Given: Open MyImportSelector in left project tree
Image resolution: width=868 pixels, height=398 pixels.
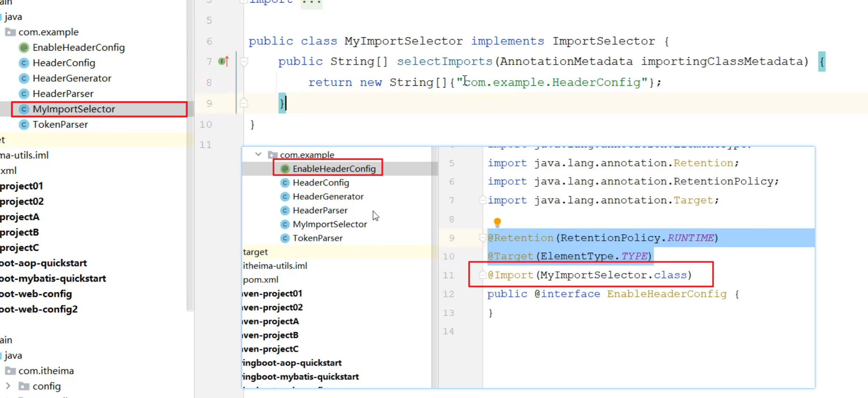Looking at the screenshot, I should coord(74,109).
